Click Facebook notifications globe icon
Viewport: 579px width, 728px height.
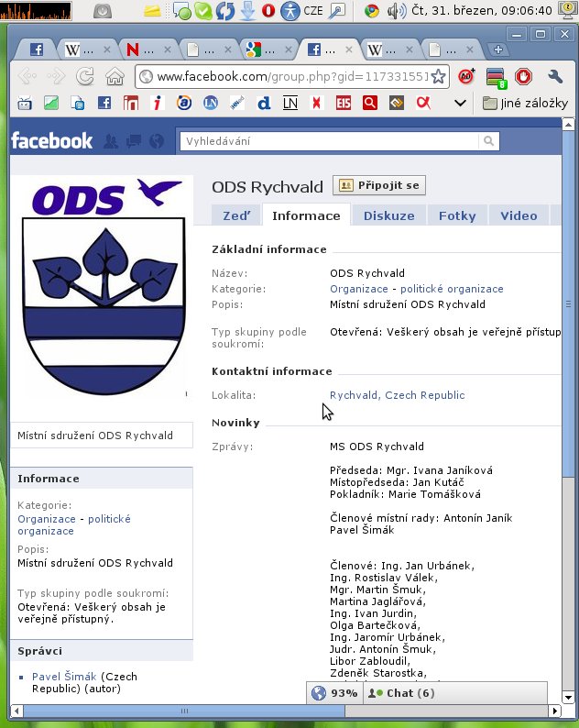(157, 140)
